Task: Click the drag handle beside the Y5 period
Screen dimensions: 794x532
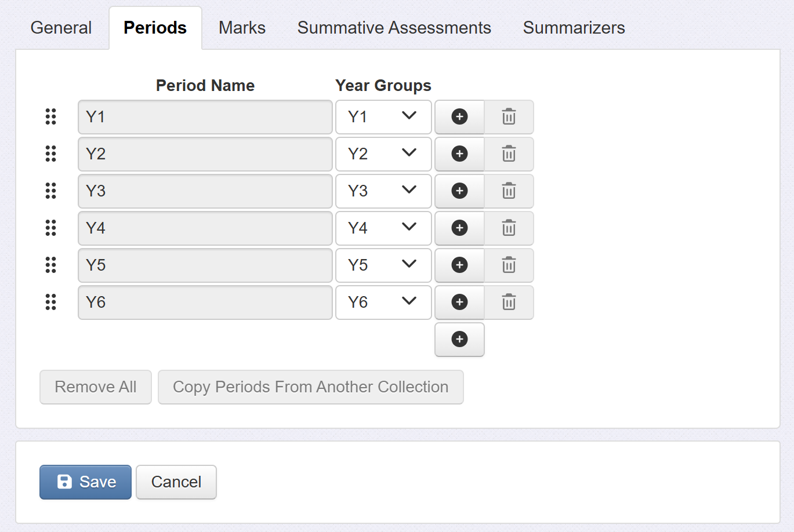Action: point(51,265)
